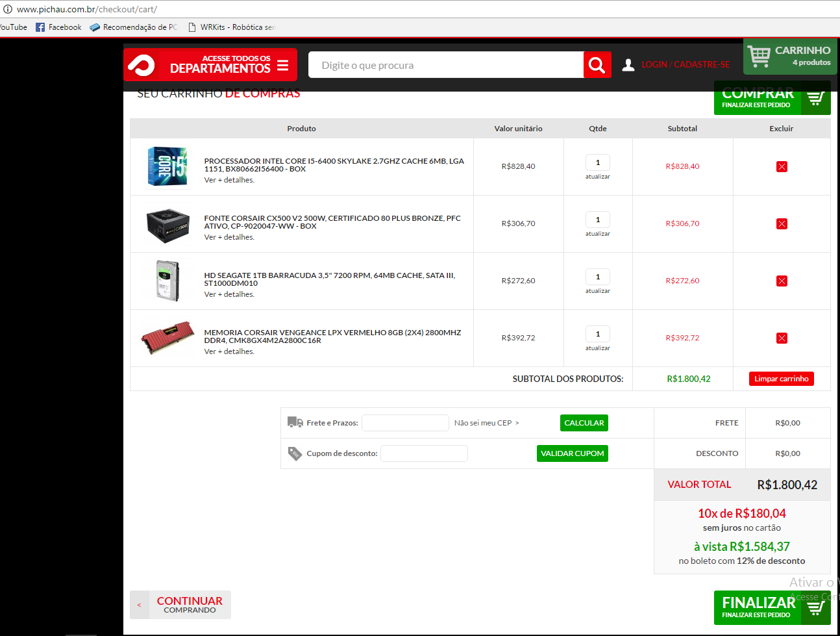The height and width of the screenshot is (636, 840).
Task: Click 'Ver + detalhes' for the Intel processor
Action: point(229,180)
